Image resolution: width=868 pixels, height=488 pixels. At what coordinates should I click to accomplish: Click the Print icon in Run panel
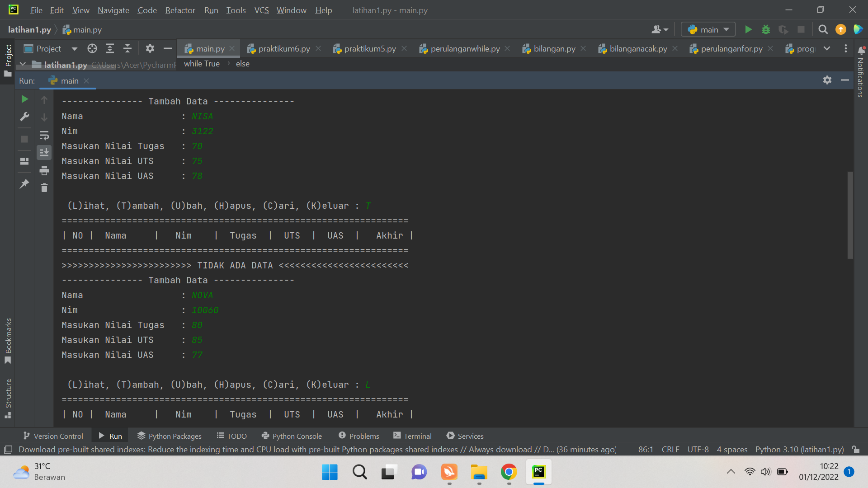pos(44,170)
